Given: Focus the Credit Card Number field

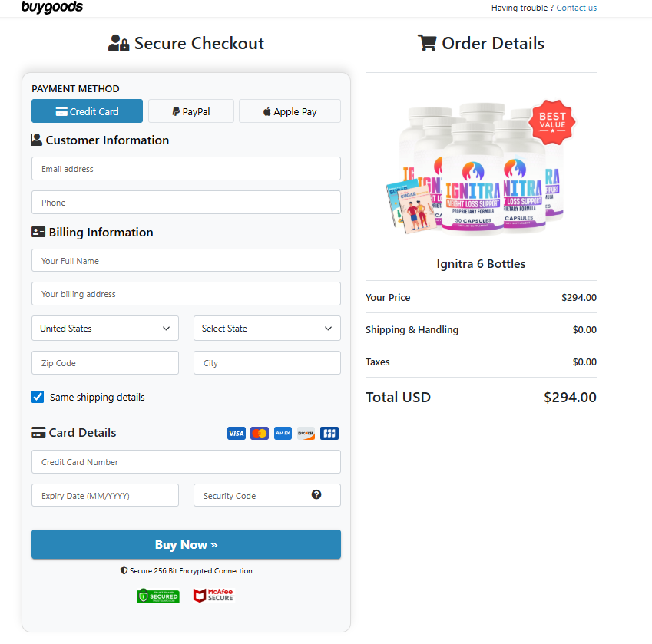Looking at the screenshot, I should (x=186, y=462).
